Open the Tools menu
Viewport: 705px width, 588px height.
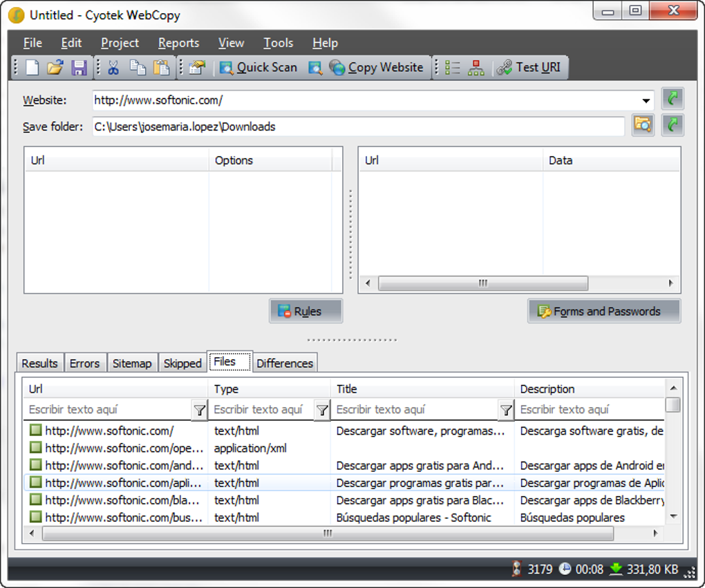pyautogui.click(x=278, y=43)
